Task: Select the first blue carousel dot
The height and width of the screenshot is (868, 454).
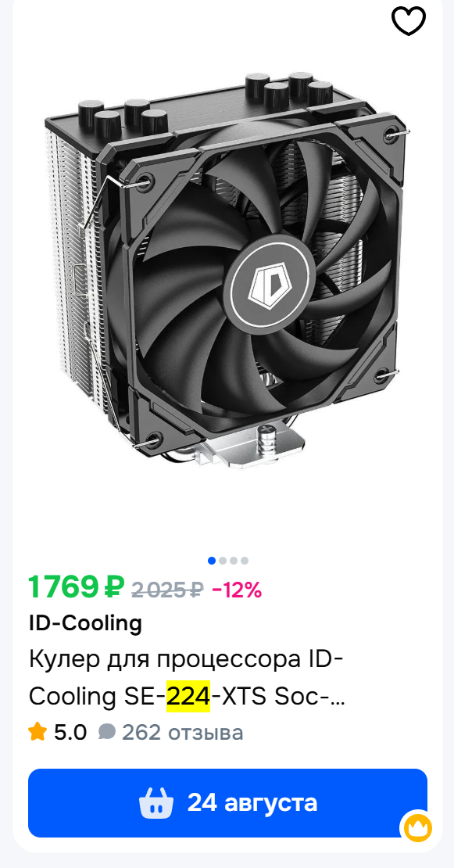Action: pyautogui.click(x=212, y=560)
